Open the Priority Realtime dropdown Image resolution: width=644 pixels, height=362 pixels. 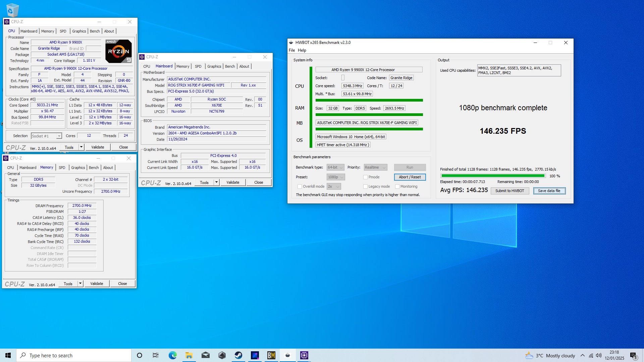375,167
